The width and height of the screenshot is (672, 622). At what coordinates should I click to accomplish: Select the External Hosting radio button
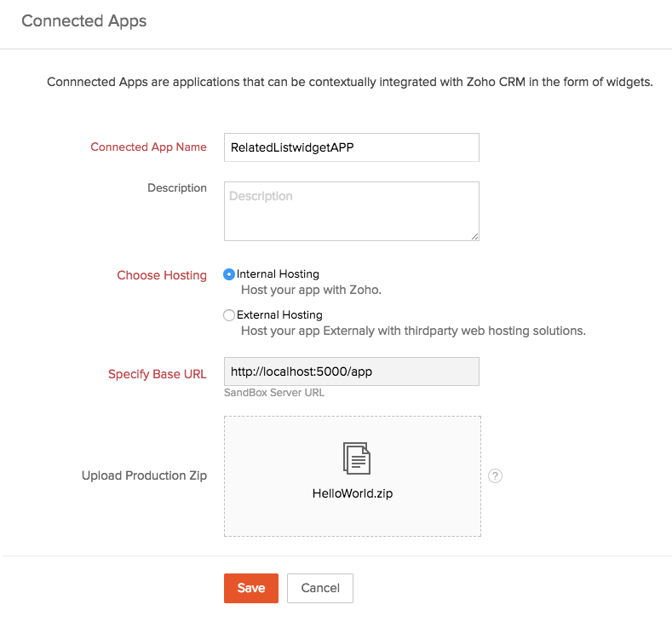[x=229, y=315]
